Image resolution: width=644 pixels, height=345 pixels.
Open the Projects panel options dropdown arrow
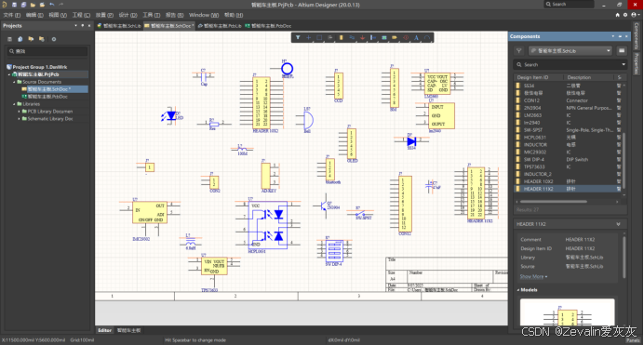point(75,25)
